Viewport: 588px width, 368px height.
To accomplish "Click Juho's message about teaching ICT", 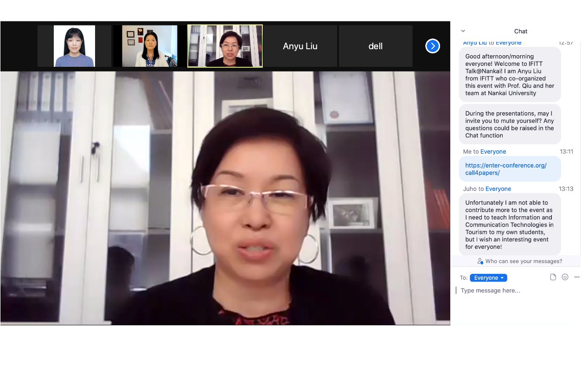I will pyautogui.click(x=509, y=225).
